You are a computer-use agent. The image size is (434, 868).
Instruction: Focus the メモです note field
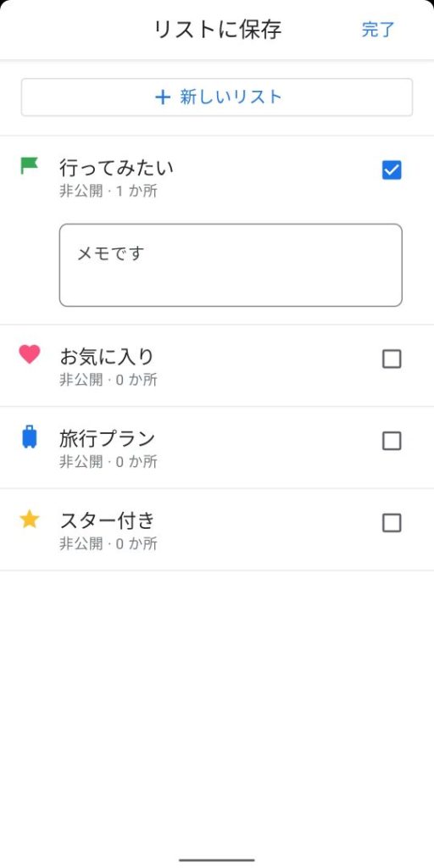tap(231, 265)
